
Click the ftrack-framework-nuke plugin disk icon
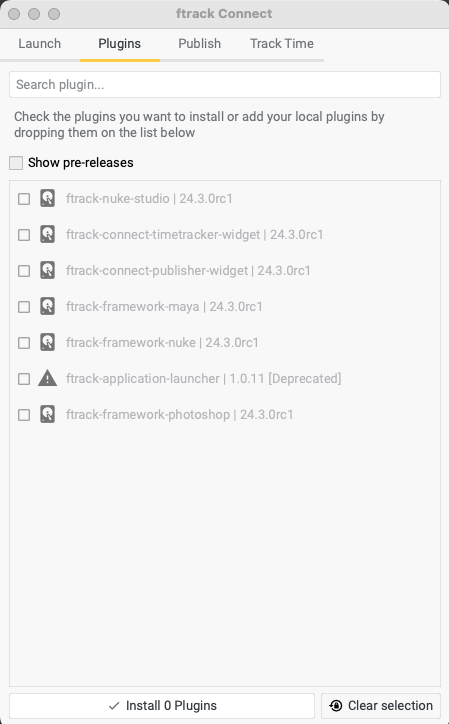(48, 343)
